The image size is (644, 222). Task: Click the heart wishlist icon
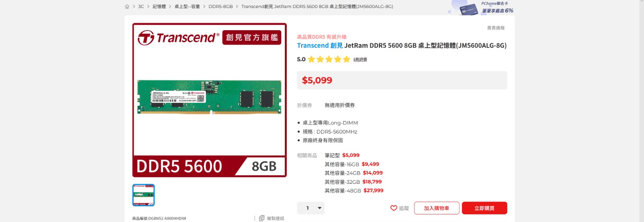click(394, 208)
